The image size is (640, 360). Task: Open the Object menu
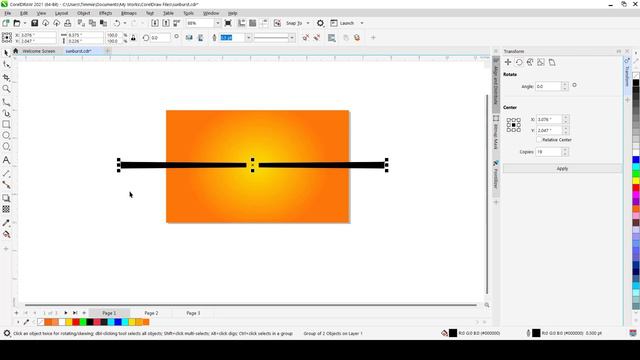point(84,13)
